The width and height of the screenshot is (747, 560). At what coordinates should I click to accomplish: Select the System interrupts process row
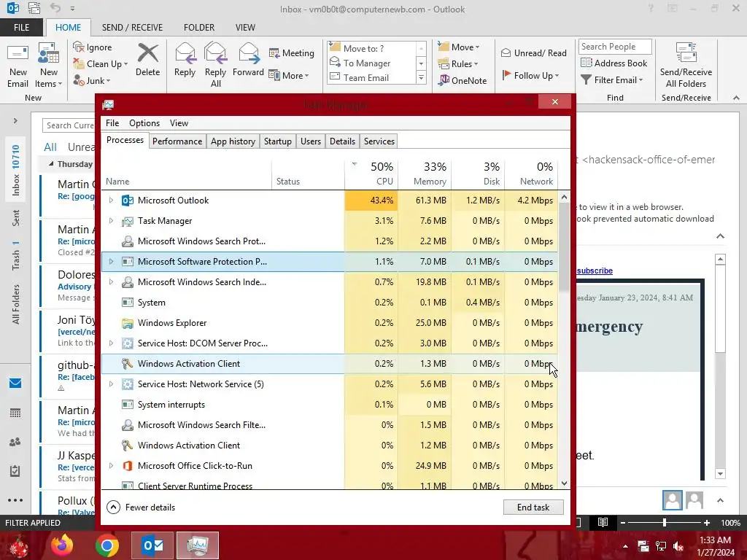coord(329,405)
